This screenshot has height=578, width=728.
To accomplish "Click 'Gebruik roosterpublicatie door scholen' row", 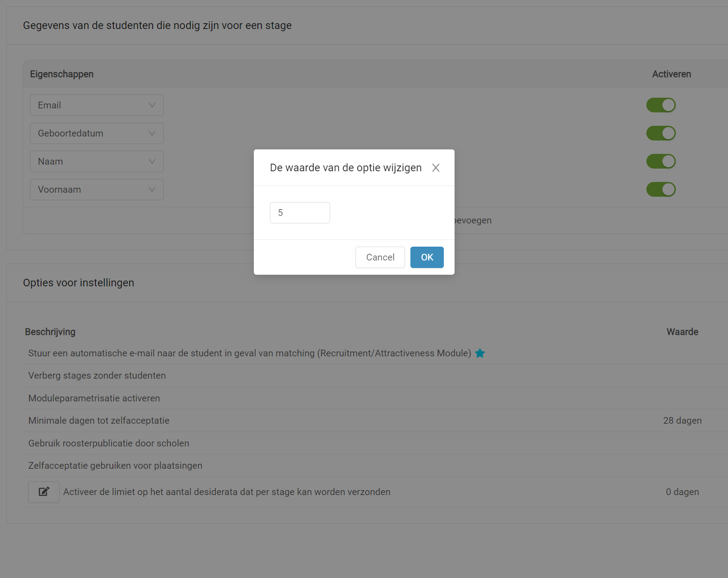I will pyautogui.click(x=376, y=443).
